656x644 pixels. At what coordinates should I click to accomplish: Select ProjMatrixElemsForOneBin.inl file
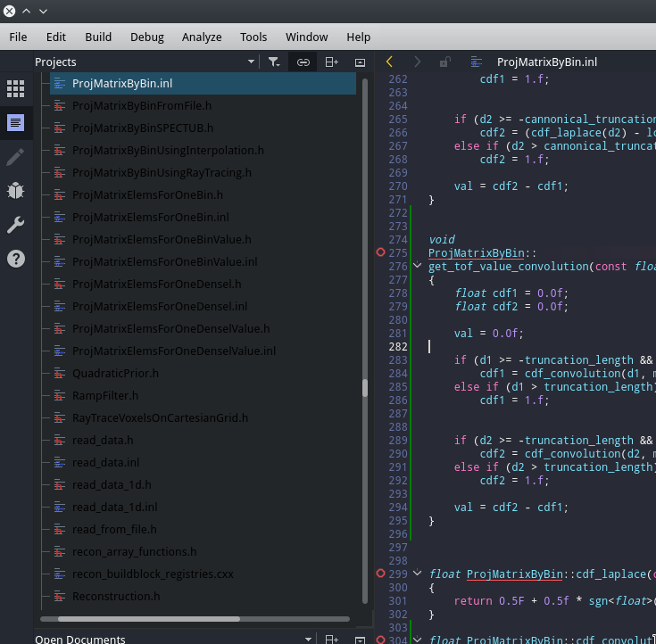coord(151,217)
